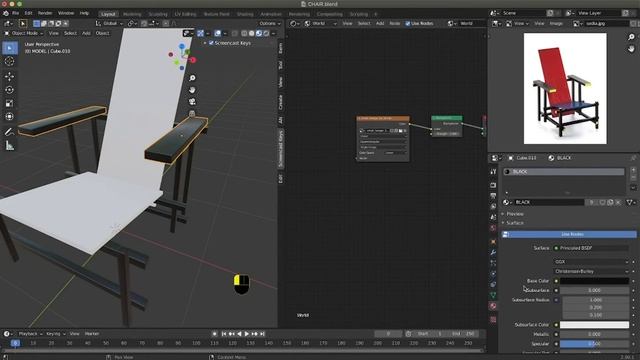Click the Marker menu in timeline
Screen dimensions: 640x360
[92, 334]
